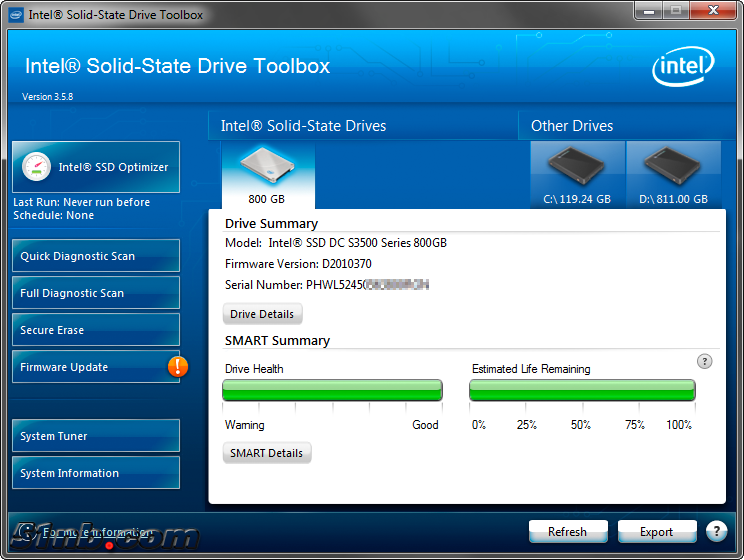The height and width of the screenshot is (560, 744).
Task: Select the 800 GB Intel SSD drive
Action: click(x=267, y=172)
